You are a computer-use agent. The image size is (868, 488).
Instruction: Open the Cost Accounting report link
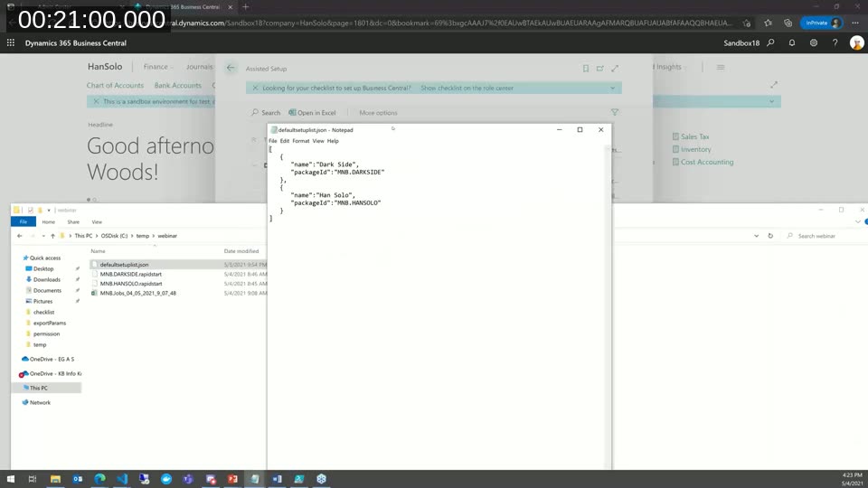pos(703,162)
